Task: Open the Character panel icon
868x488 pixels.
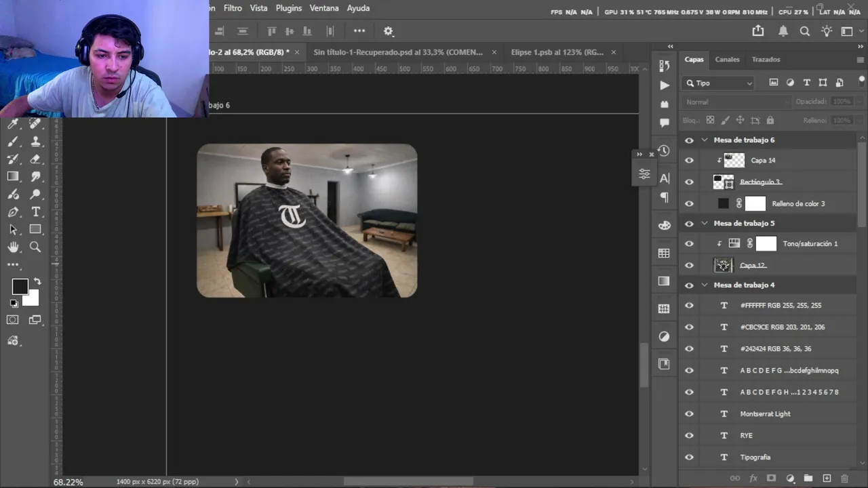Action: pos(664,178)
